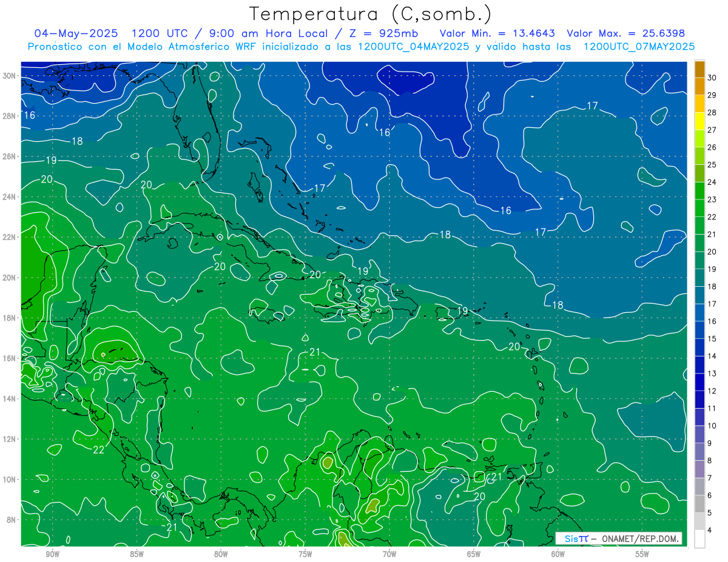Click the "25" value on the color scale
The height and width of the screenshot is (562, 728).
[712, 165]
